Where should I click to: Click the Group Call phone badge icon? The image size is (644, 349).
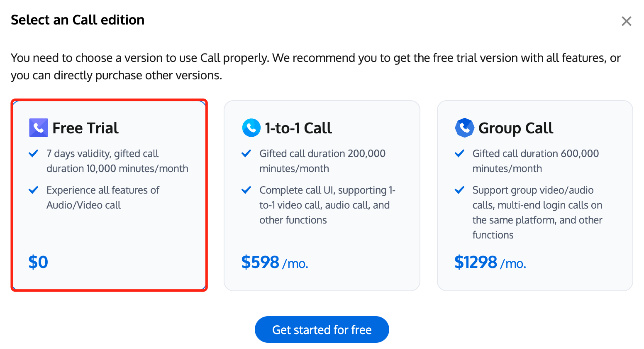click(x=464, y=128)
